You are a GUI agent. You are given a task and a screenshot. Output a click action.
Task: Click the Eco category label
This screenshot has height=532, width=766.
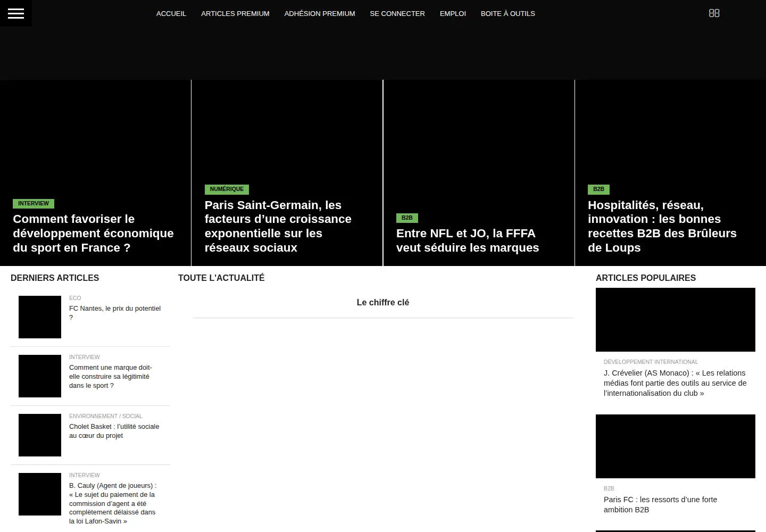75,298
